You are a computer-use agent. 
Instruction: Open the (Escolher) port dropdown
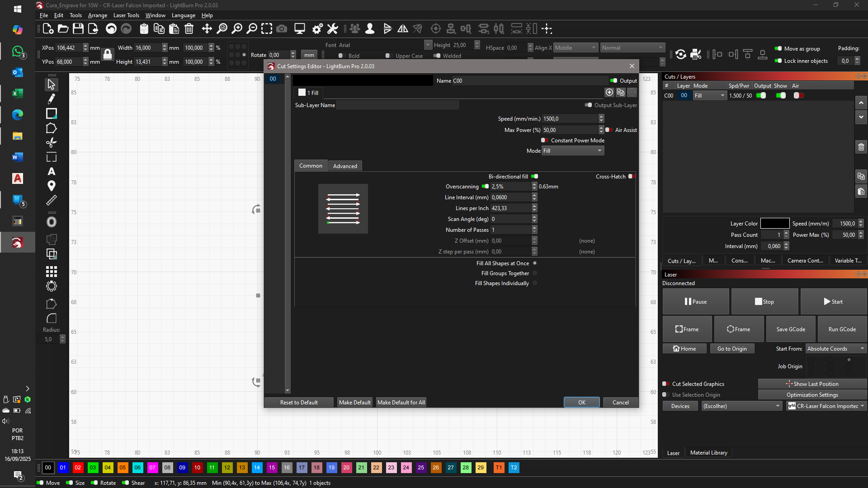pyautogui.click(x=741, y=406)
